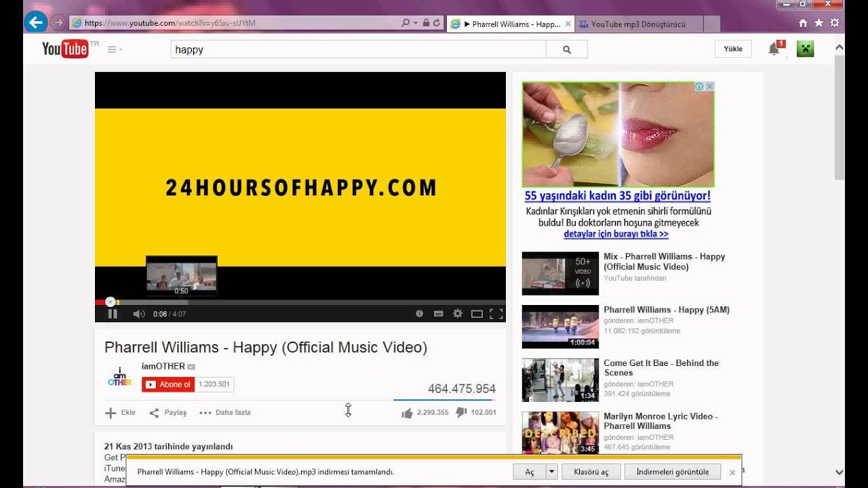Open video player settings gear

[457, 314]
